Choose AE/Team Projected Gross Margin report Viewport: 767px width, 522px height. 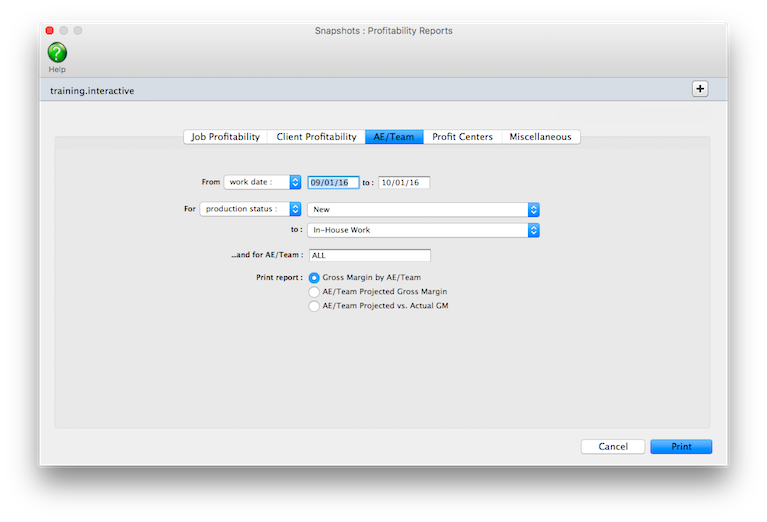click(x=315, y=291)
